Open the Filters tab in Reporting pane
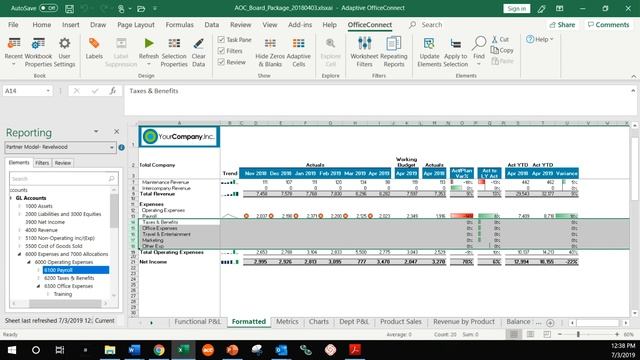The width and height of the screenshot is (640, 360). 42,163
